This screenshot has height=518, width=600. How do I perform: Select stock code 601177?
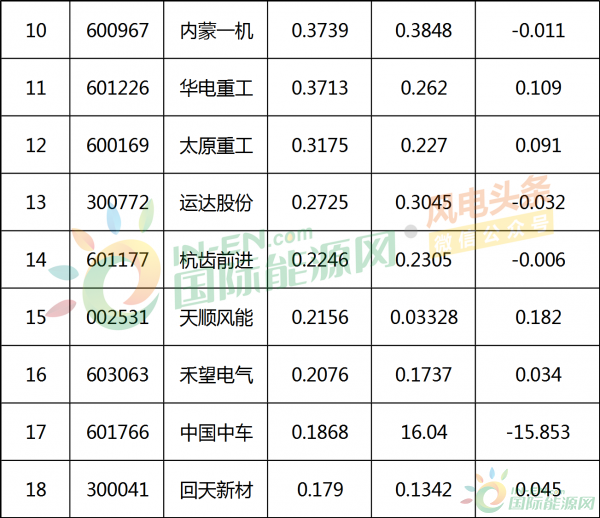pos(117,260)
